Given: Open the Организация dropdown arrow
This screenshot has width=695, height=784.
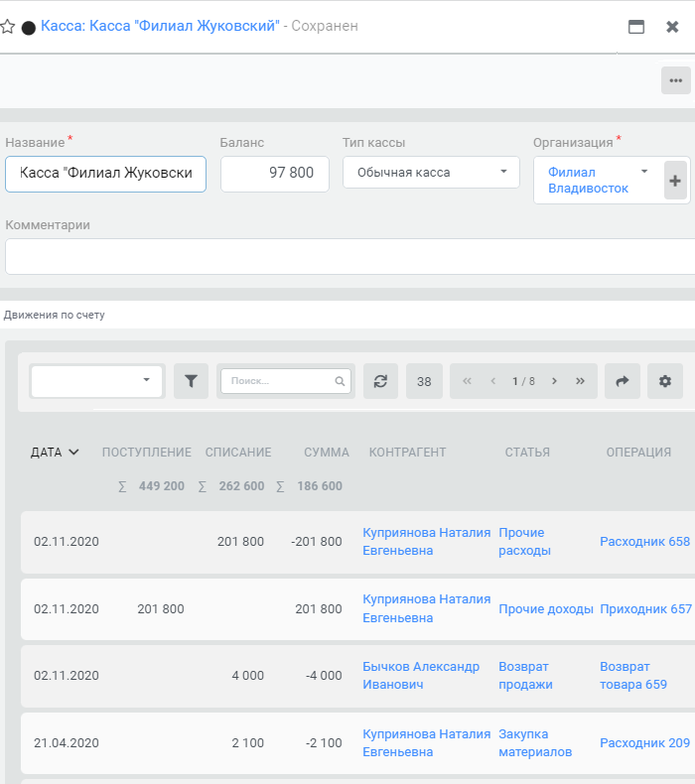Looking at the screenshot, I should click(x=644, y=172).
